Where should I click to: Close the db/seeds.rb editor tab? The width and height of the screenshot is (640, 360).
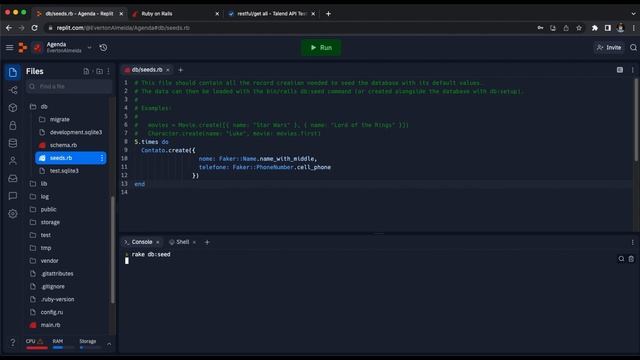168,70
